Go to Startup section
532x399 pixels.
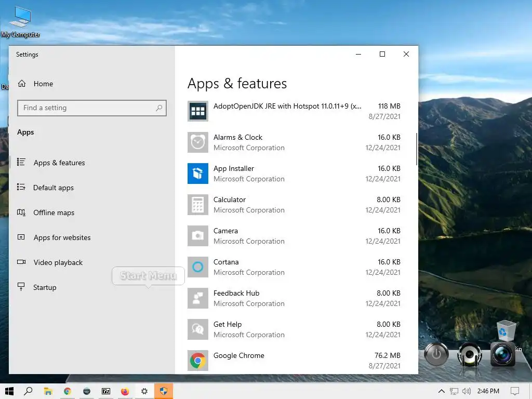pos(45,287)
